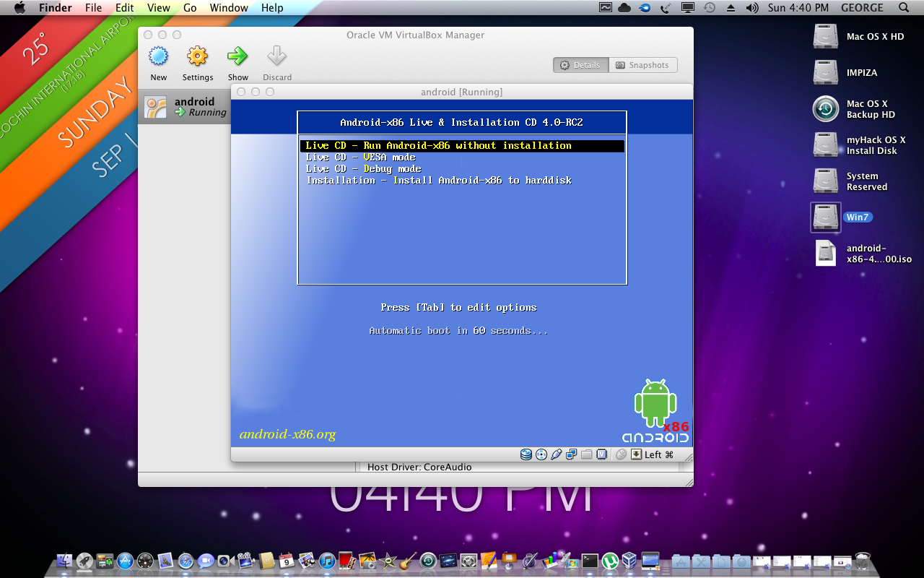Open the Apple menu

(19, 8)
